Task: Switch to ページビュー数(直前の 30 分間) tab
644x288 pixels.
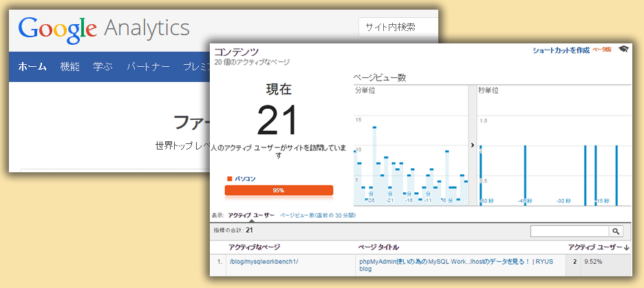Action: point(317,215)
